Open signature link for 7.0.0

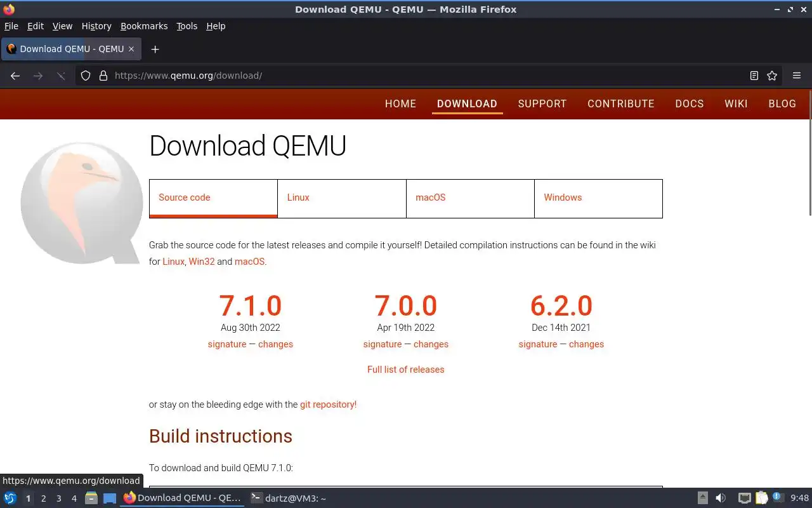(x=383, y=344)
